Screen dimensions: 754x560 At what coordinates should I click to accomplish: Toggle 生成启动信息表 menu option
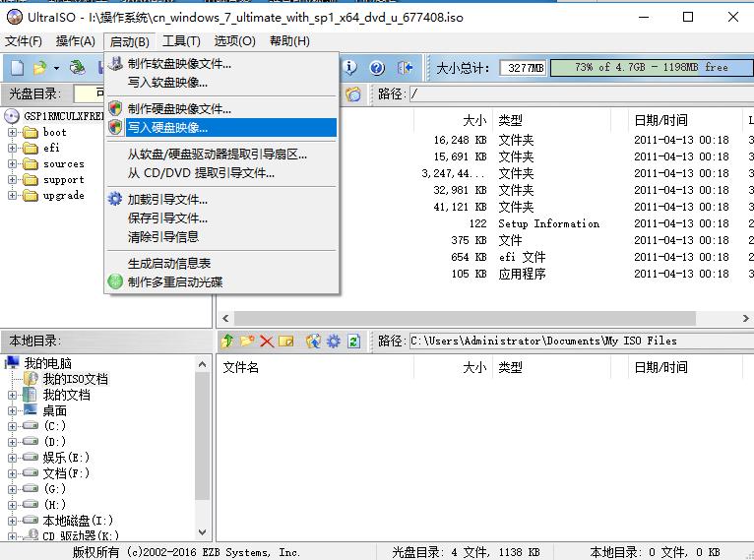[220, 263]
